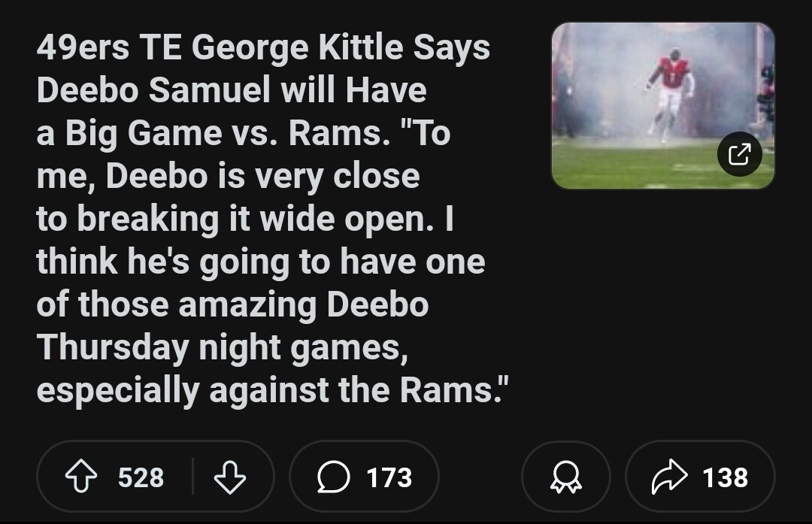Click the 'think he's going to have one' line
The height and width of the screenshot is (524, 812).
pyautogui.click(x=260, y=262)
